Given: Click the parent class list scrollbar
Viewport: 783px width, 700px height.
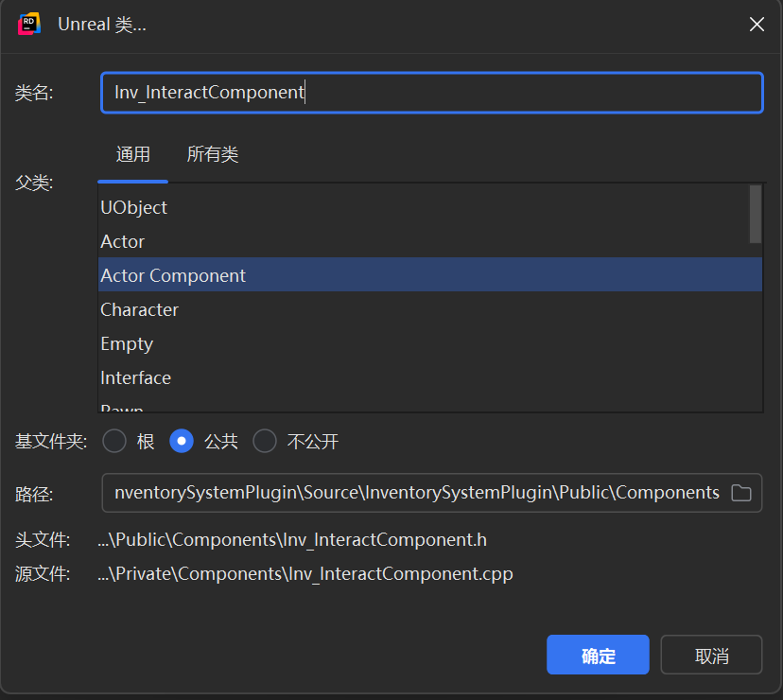Looking at the screenshot, I should (755, 215).
